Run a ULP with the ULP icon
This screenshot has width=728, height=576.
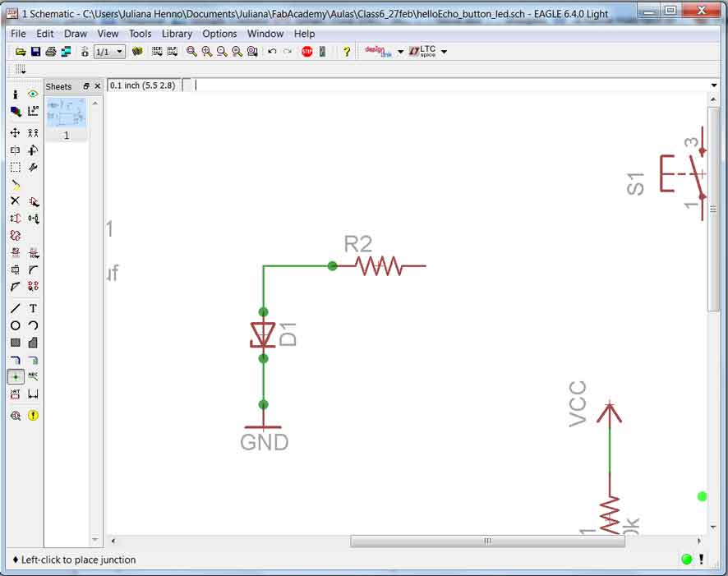(173, 52)
